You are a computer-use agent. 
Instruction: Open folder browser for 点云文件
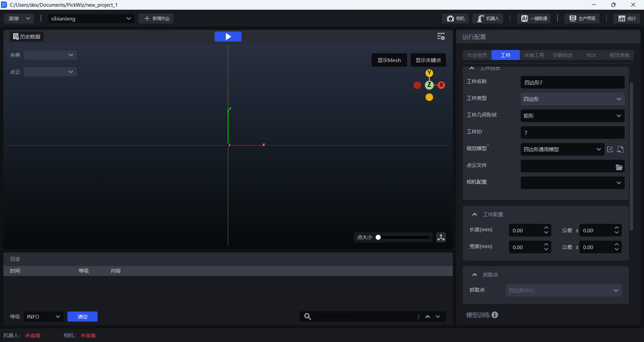click(x=619, y=167)
